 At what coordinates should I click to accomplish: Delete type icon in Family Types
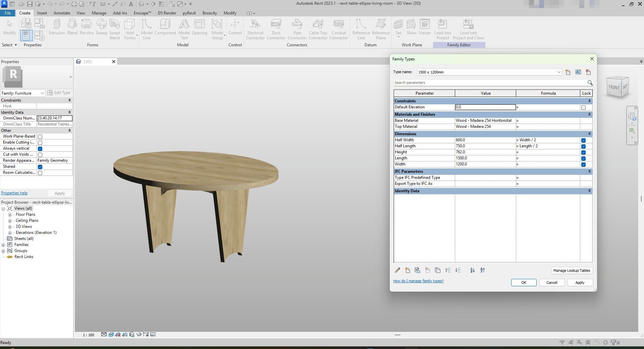pos(588,72)
